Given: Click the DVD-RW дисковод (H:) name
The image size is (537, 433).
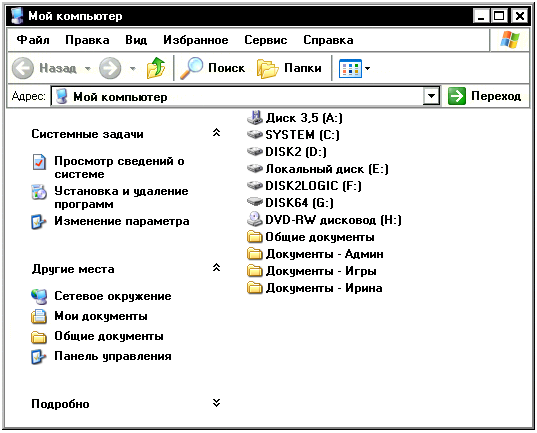Looking at the screenshot, I should pyautogui.click(x=333, y=220).
